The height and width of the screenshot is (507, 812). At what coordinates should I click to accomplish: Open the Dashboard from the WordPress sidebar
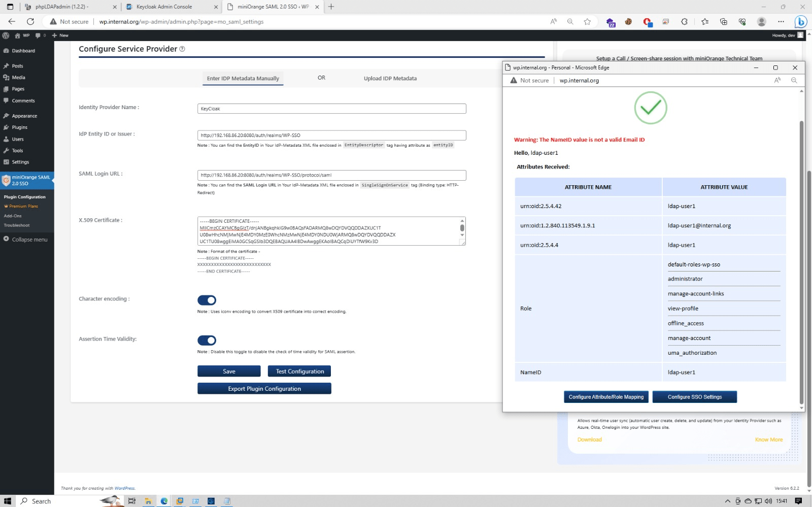coord(23,51)
